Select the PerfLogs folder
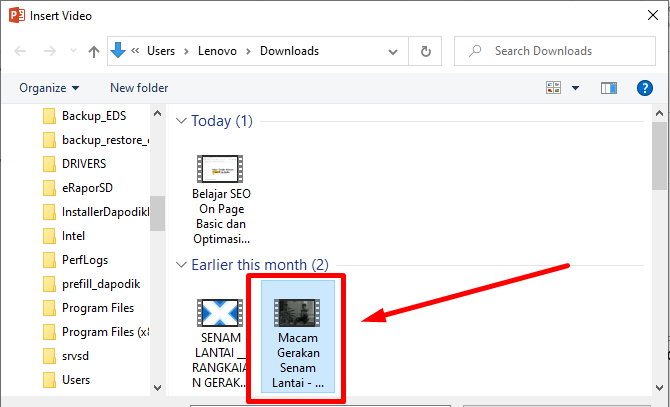 (85, 260)
